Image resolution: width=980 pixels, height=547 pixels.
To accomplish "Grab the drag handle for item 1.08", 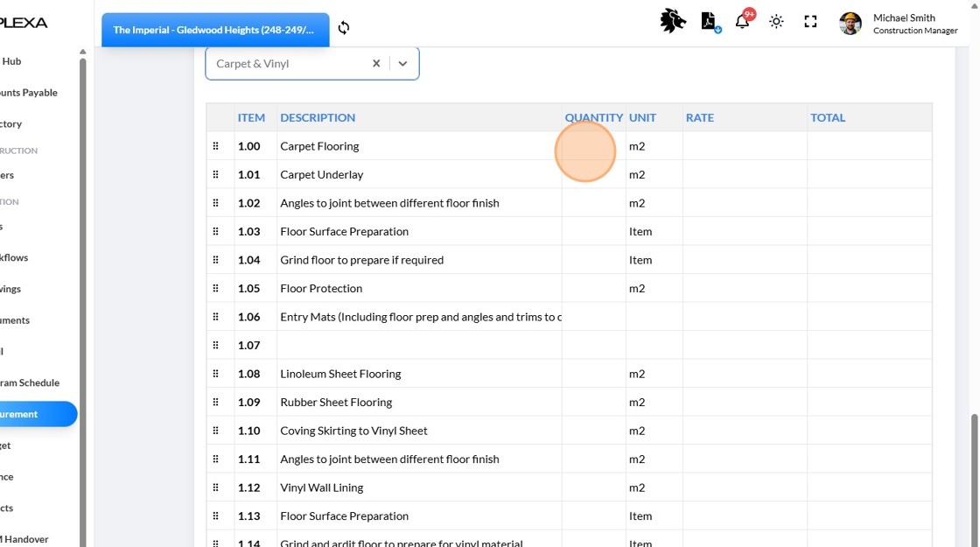I will pos(216,374).
